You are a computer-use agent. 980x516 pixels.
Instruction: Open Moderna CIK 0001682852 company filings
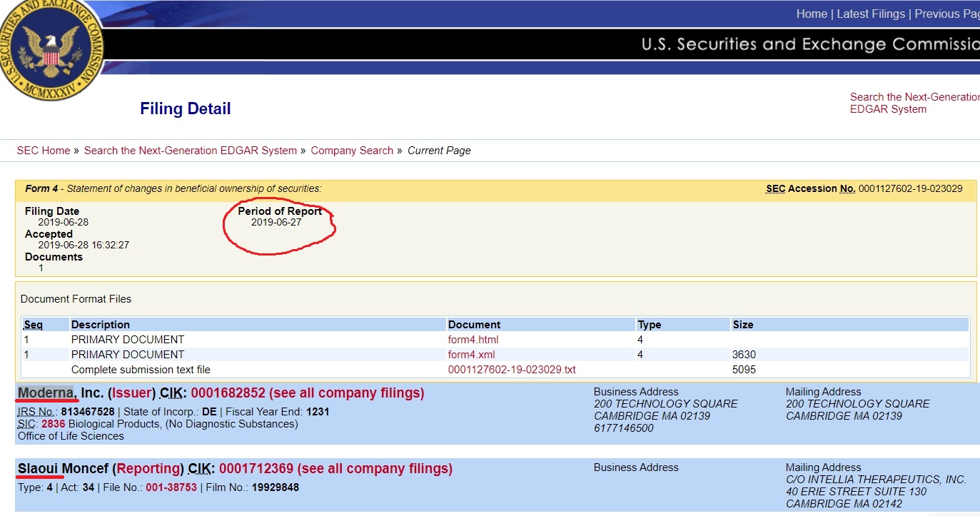click(x=308, y=393)
